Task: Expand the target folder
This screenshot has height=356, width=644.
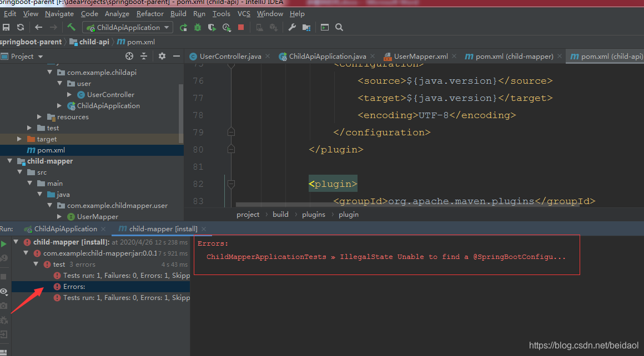Action: (x=19, y=139)
